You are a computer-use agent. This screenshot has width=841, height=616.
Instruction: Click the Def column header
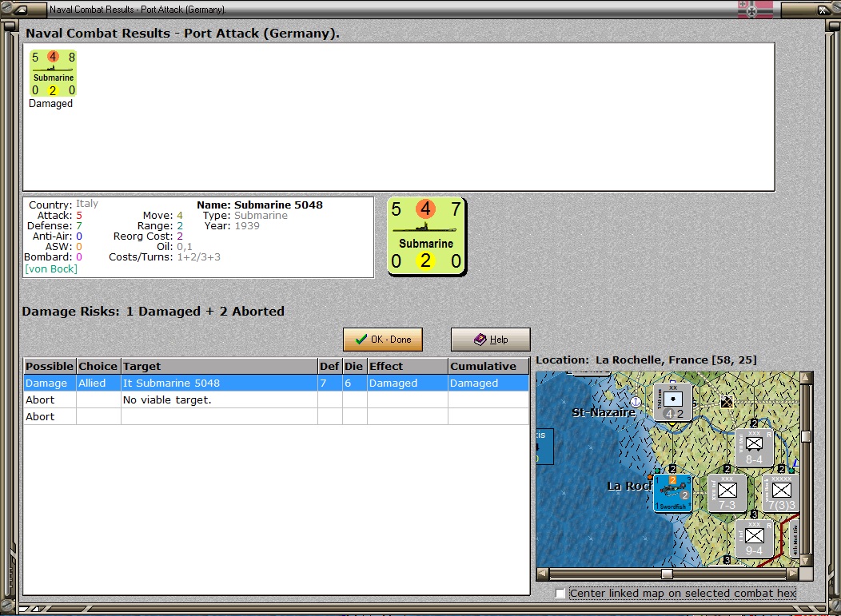click(329, 366)
